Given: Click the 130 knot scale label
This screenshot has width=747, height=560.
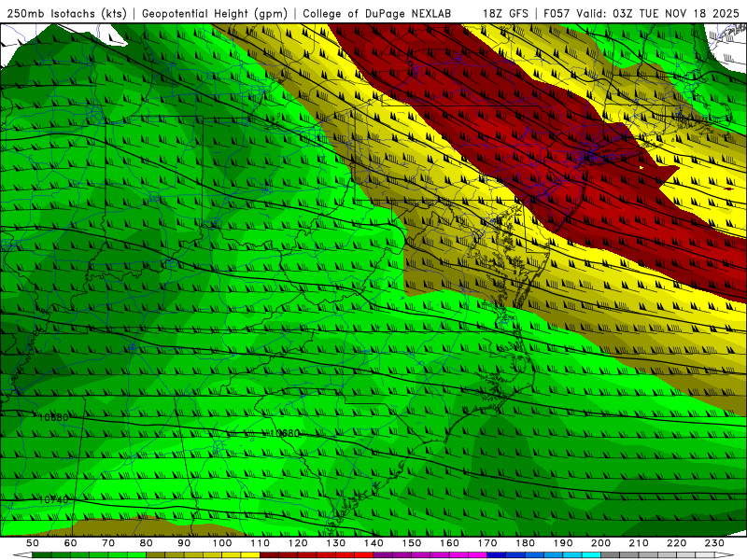Looking at the screenshot, I should [336, 543].
